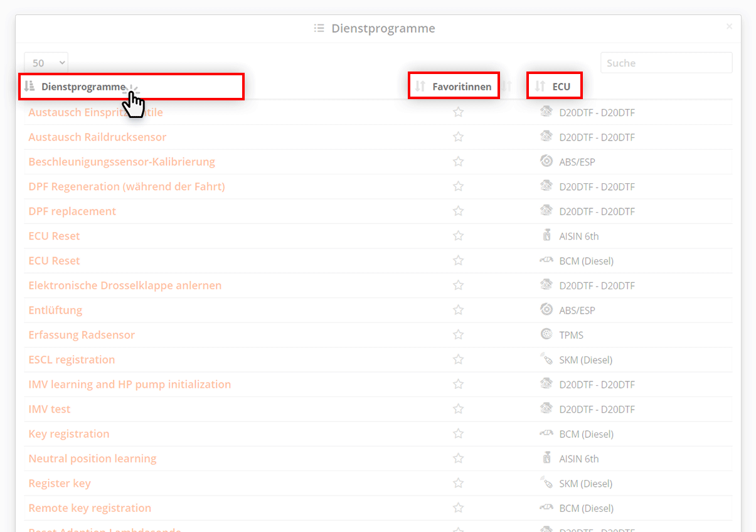Click the car body icon next to BCM (Diesel)
Viewport: 756px width, 532px height.
tap(546, 260)
